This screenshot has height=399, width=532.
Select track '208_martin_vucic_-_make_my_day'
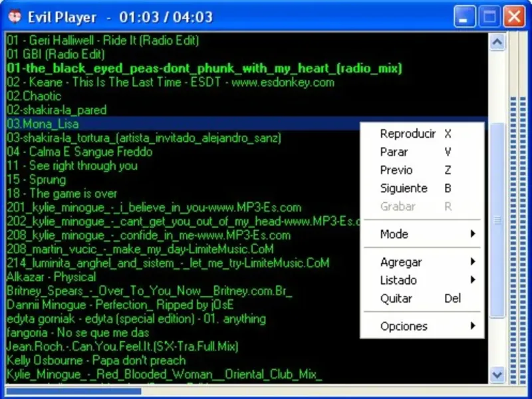tap(140, 249)
